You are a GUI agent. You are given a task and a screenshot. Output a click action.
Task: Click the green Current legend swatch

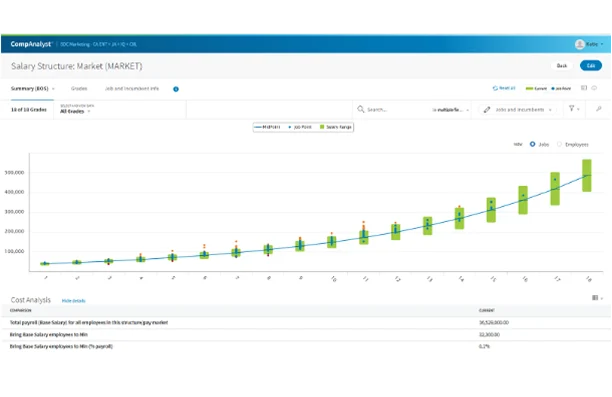pyautogui.click(x=530, y=89)
